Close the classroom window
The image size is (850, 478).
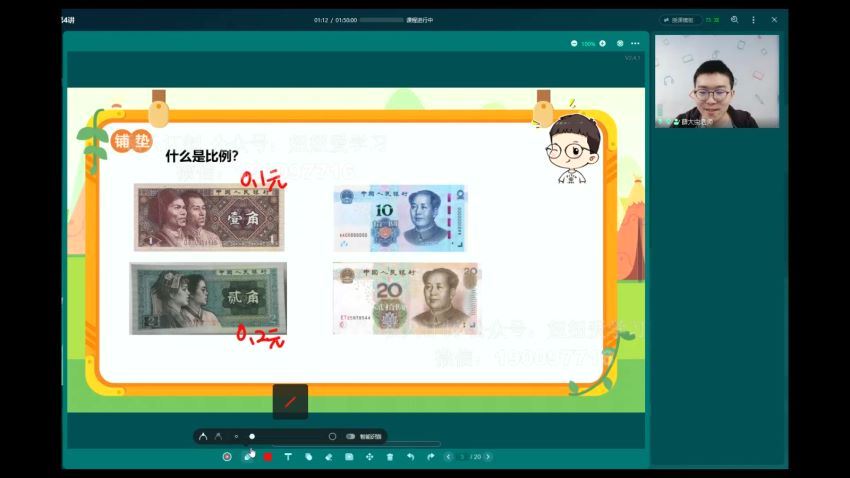click(774, 20)
